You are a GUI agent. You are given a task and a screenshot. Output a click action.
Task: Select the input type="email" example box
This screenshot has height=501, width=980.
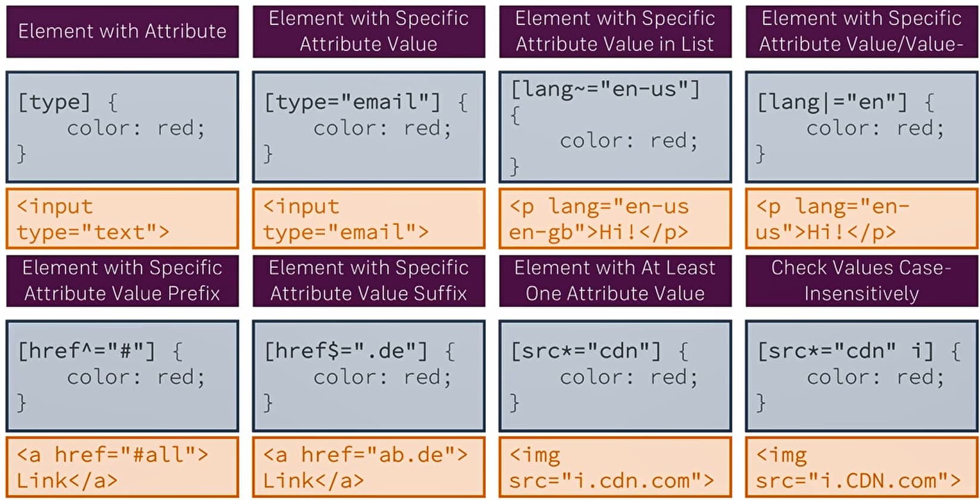click(x=369, y=218)
